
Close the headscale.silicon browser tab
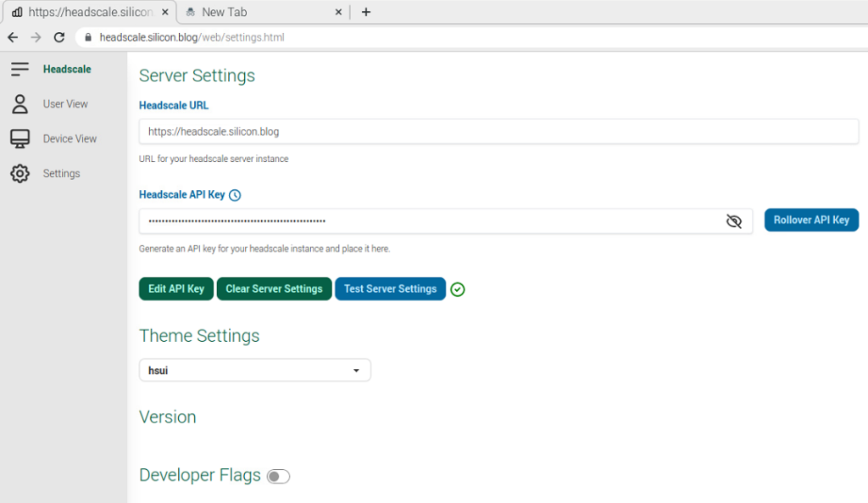(165, 12)
